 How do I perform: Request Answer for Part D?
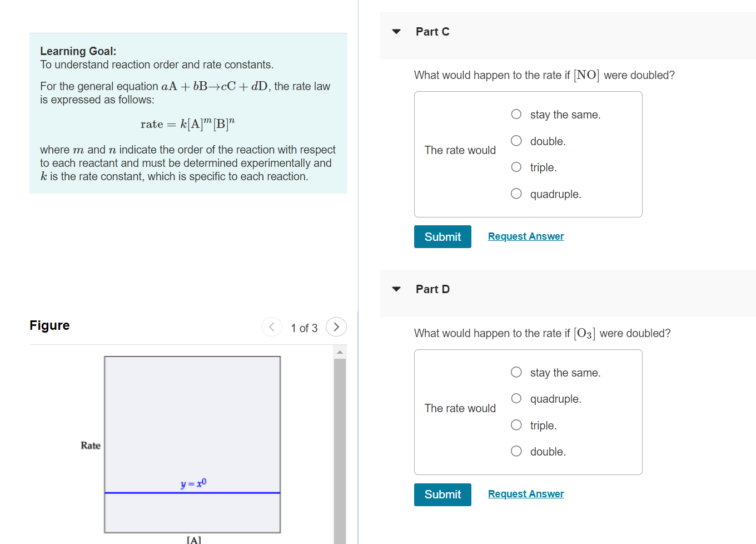tap(526, 494)
